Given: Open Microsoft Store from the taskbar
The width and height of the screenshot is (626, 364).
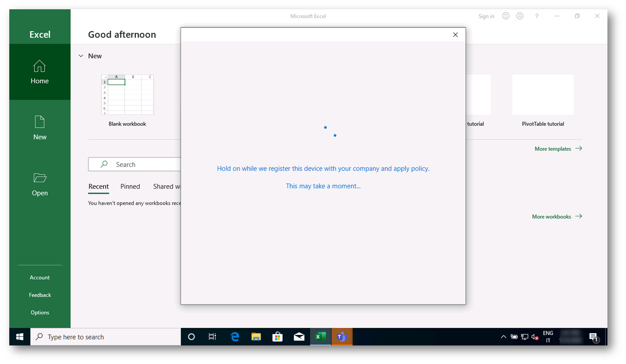Looking at the screenshot, I should pos(277,337).
